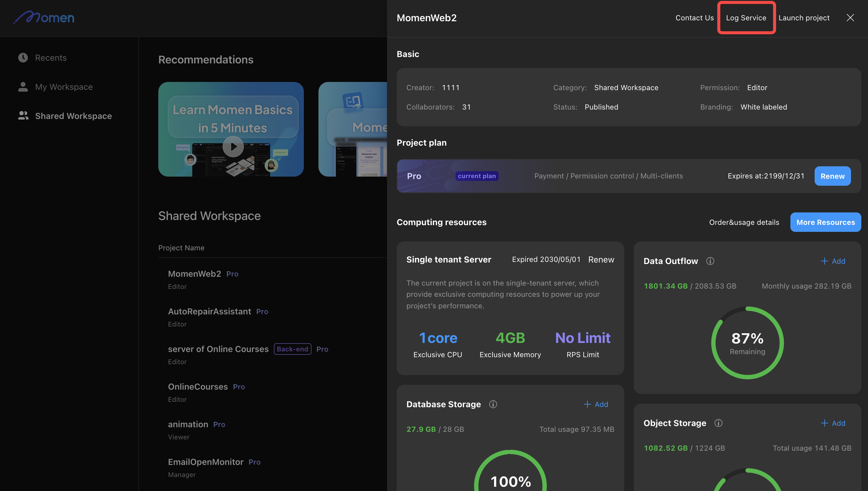Screen dimensions: 868x491
Task: Click the Momen logo
Action: coord(44,18)
